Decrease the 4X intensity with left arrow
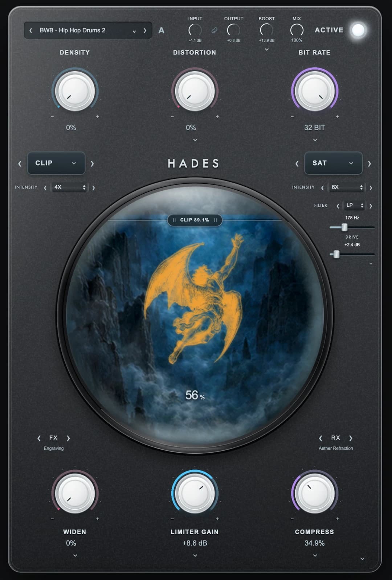392x580 pixels. (45, 188)
